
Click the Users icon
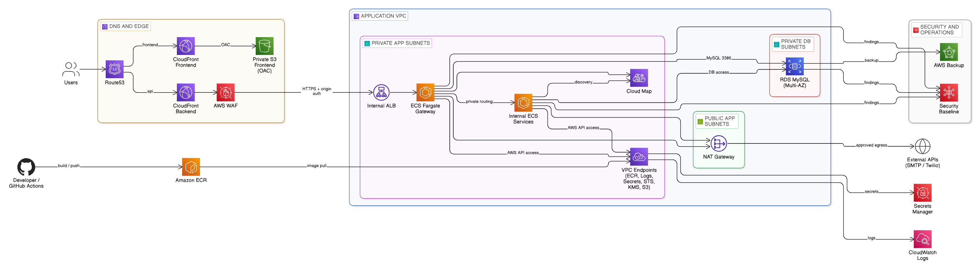pyautogui.click(x=71, y=69)
